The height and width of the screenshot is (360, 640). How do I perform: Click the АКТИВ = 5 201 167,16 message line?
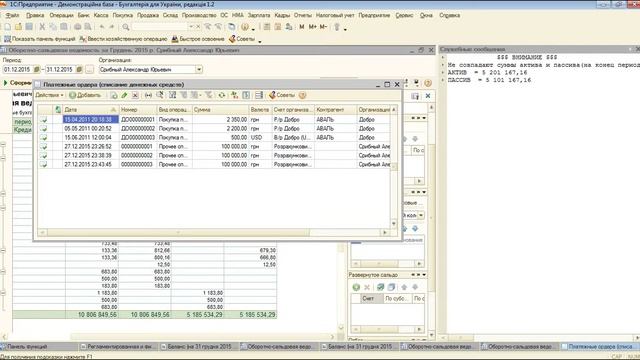(488, 72)
